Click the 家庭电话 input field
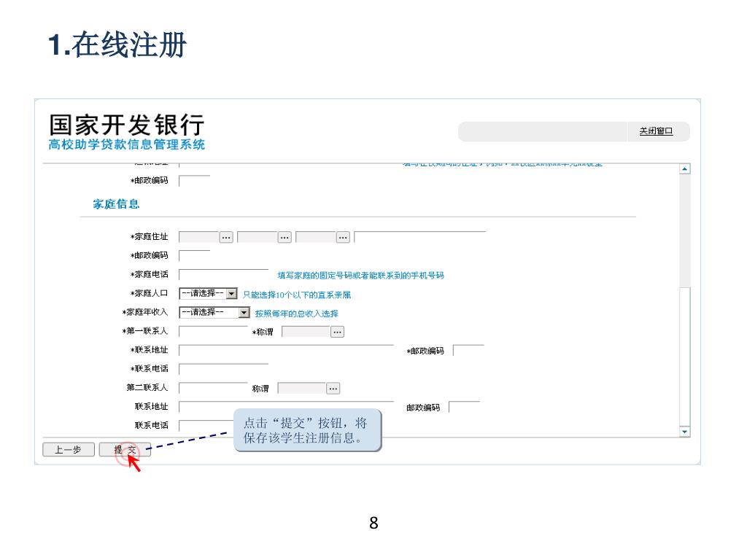Screen dimensions: 747x560 click(x=223, y=275)
